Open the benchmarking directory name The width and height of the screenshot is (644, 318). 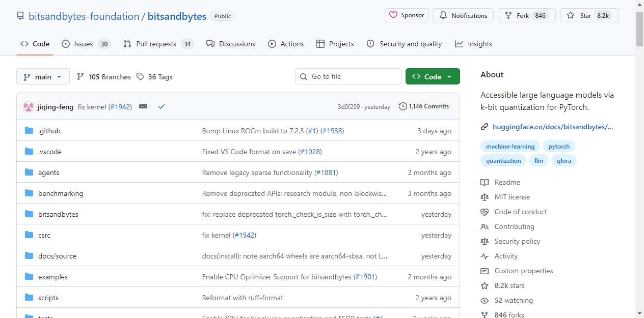[61, 193]
